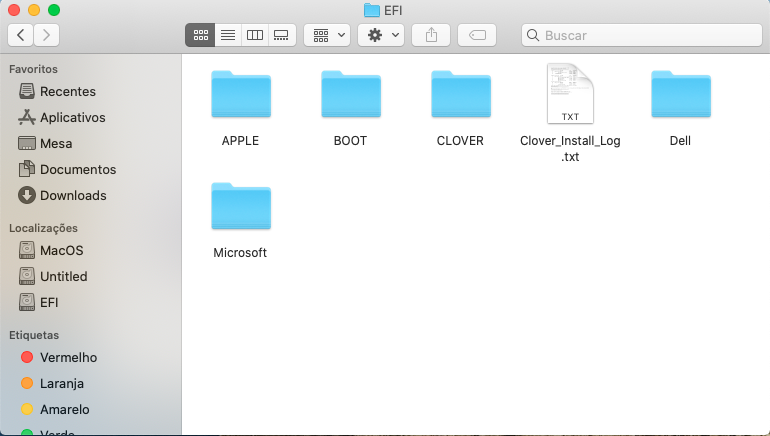This screenshot has width=770, height=436.
Task: Open Aplicativos in the sidebar
Action: (62, 117)
